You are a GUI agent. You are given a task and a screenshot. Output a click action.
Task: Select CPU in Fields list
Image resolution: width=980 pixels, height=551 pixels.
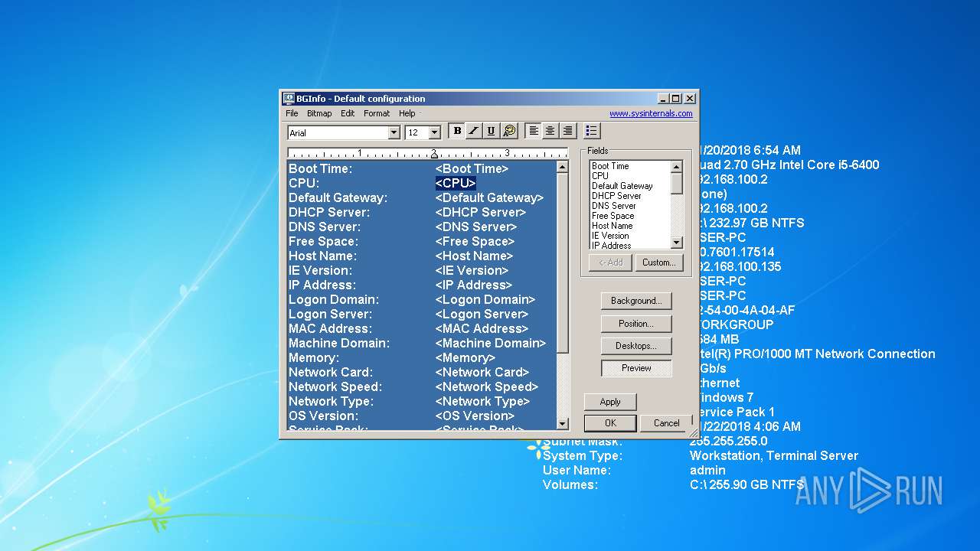(x=600, y=176)
